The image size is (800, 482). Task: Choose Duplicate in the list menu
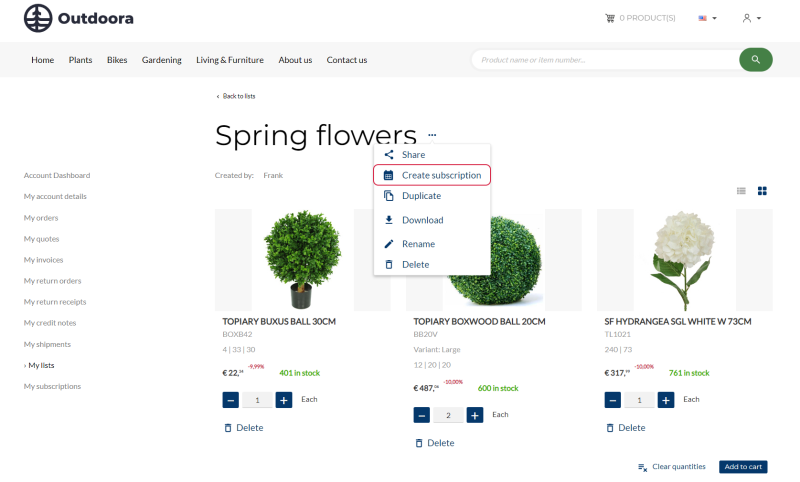tap(421, 196)
